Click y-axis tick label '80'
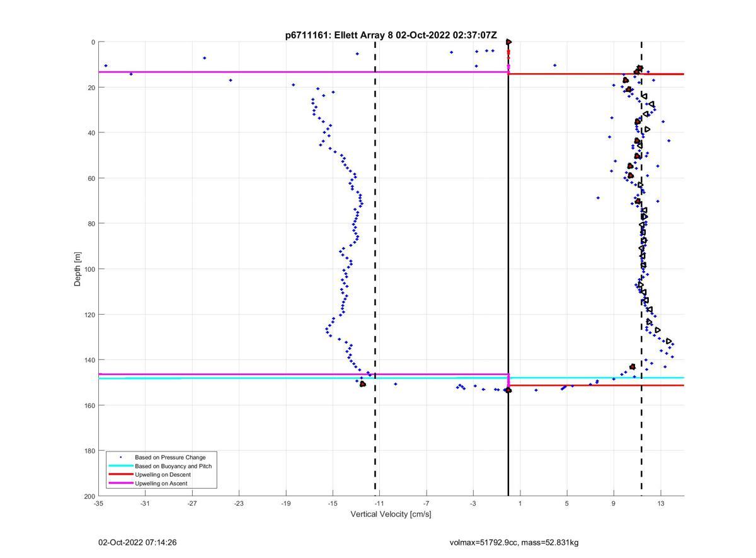 92,224
